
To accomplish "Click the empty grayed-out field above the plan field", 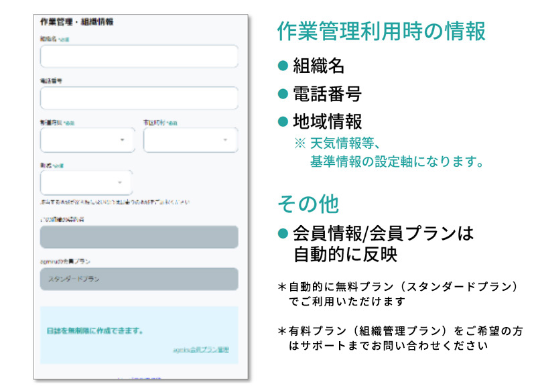I will point(139,237).
